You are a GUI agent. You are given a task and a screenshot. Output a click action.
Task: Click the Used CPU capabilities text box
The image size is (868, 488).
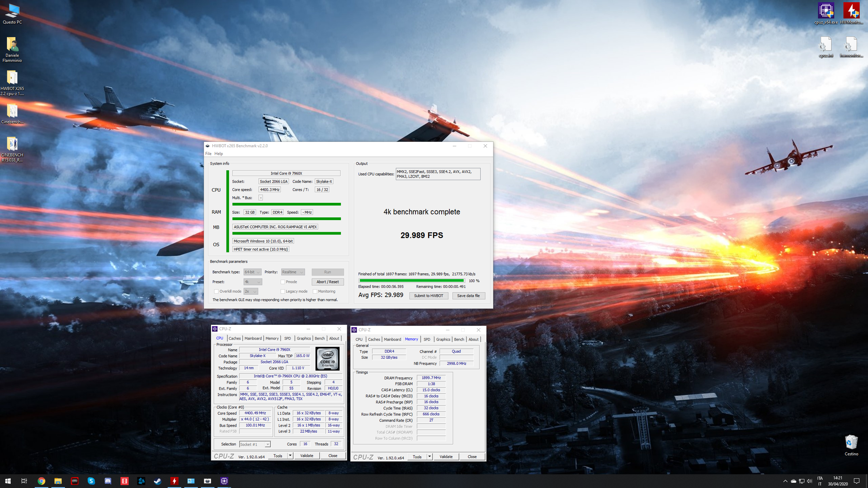pyautogui.click(x=438, y=174)
